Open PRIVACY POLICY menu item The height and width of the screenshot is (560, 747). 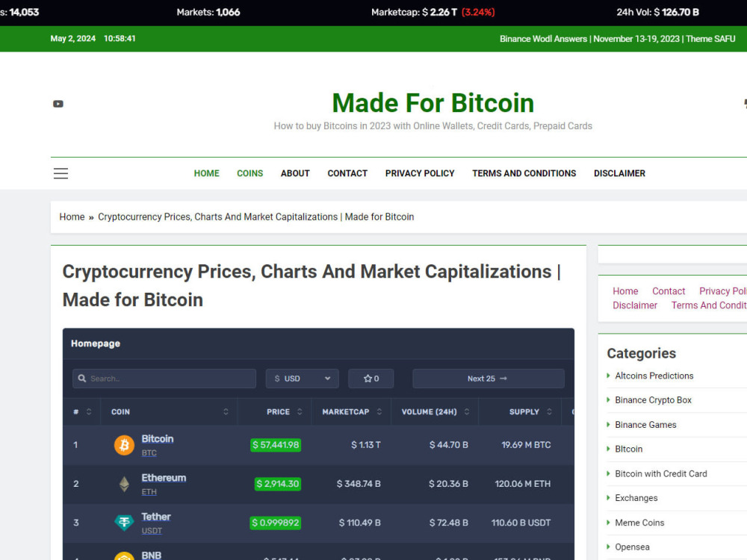point(420,173)
